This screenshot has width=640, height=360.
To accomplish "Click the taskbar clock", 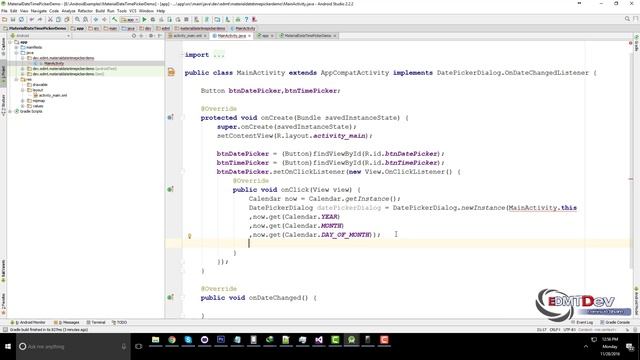I will (x=610, y=347).
